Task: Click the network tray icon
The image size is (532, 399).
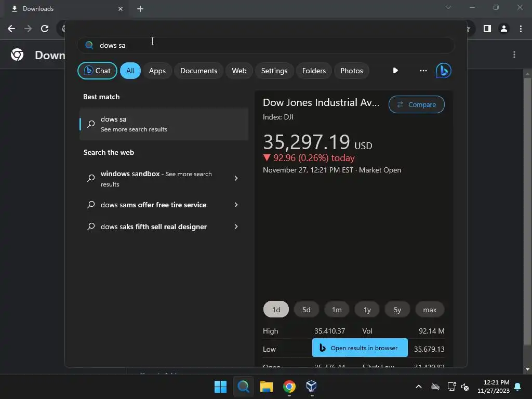Action: point(451,387)
